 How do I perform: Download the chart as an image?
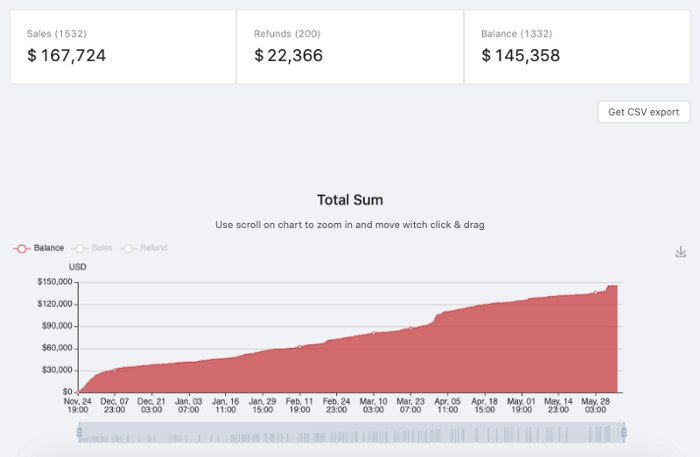tap(681, 252)
